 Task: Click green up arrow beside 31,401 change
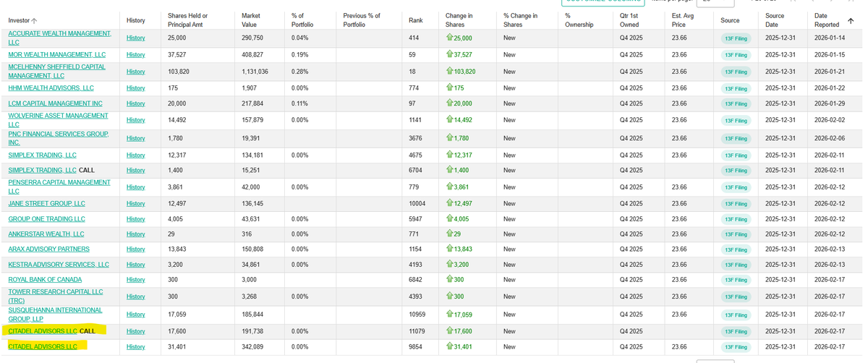[x=450, y=346]
